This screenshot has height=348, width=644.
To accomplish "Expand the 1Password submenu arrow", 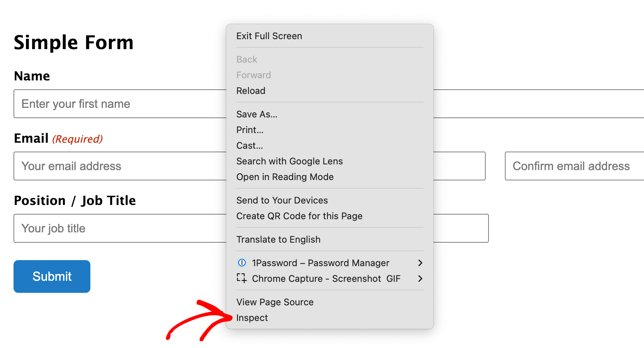I will point(420,263).
